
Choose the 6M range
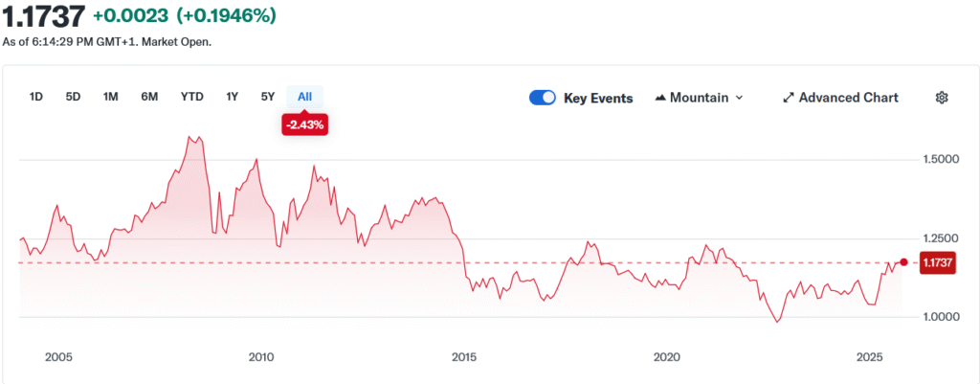149,97
